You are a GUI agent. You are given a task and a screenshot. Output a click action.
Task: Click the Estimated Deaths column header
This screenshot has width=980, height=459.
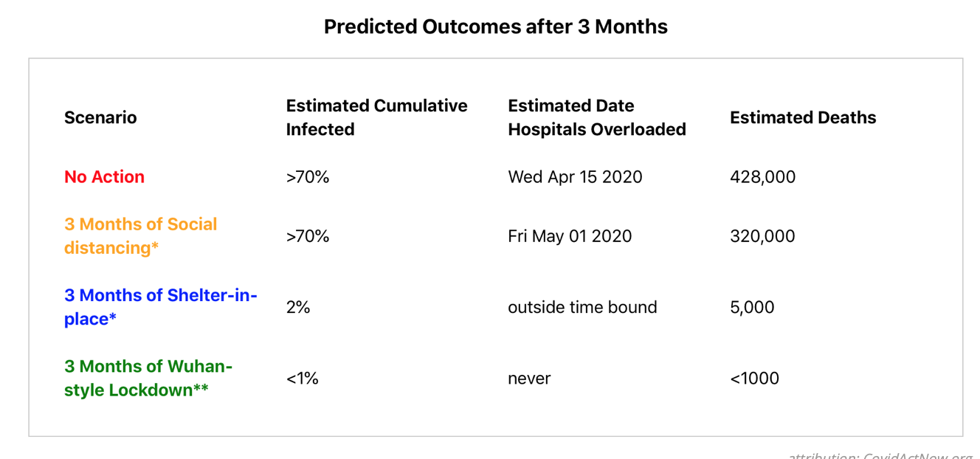click(802, 117)
